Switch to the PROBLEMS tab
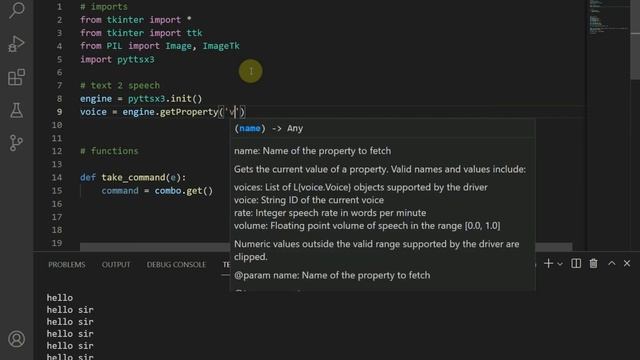The image size is (640, 360). 67,264
